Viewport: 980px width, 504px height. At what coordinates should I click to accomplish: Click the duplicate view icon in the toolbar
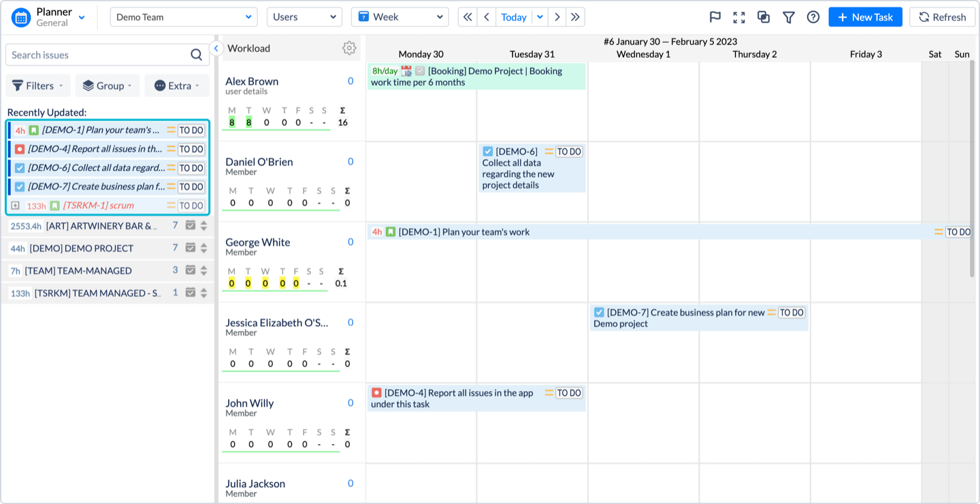[x=763, y=17]
